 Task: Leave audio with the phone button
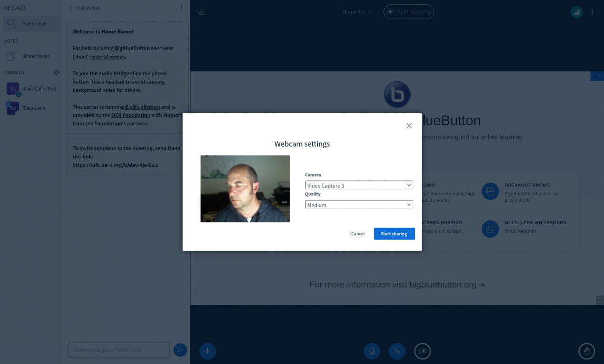coord(397,351)
